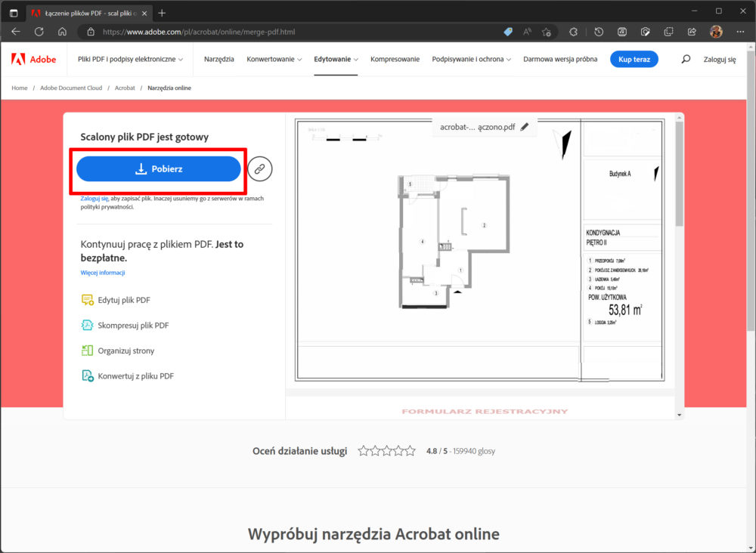Click the PDF preview scrollbar thumb
The width and height of the screenshot is (756, 553).
[x=680, y=174]
